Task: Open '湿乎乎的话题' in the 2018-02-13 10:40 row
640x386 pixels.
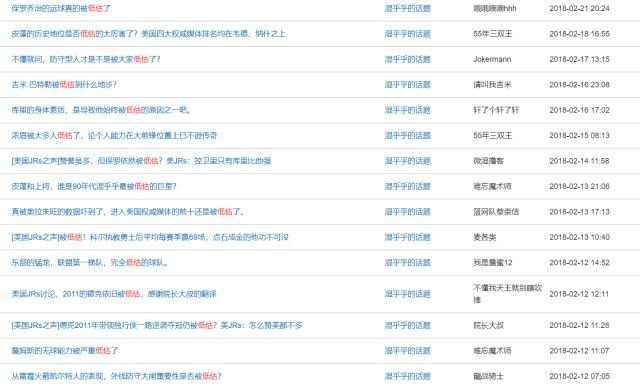Action: [407, 237]
